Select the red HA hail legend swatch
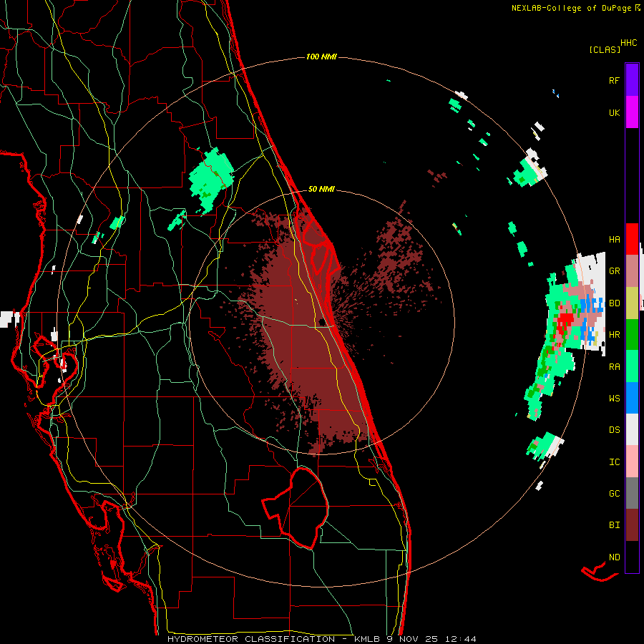 632,239
